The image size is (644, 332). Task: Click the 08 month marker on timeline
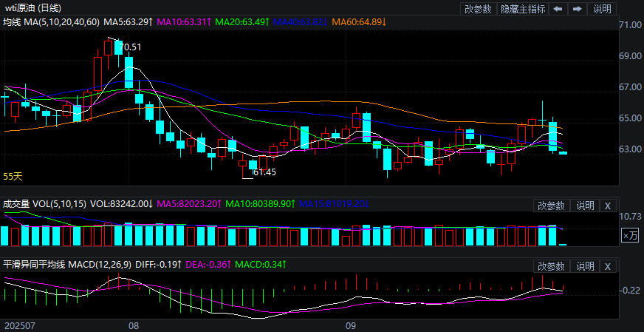click(x=134, y=325)
